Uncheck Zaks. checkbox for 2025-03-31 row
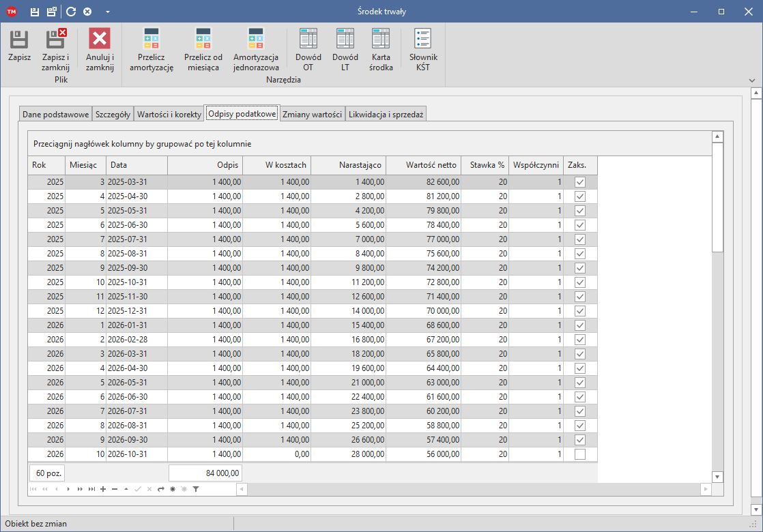The height and width of the screenshot is (532, 763). (x=579, y=182)
